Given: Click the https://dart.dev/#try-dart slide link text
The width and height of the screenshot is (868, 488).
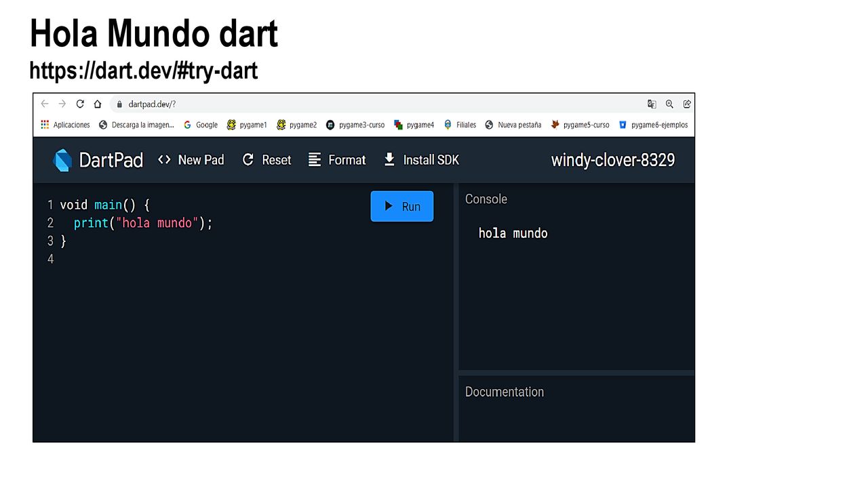Looking at the screenshot, I should (144, 70).
